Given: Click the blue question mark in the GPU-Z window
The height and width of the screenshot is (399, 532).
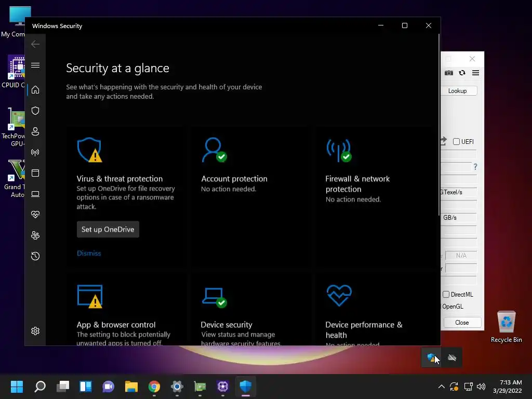Looking at the screenshot, I should [x=475, y=167].
